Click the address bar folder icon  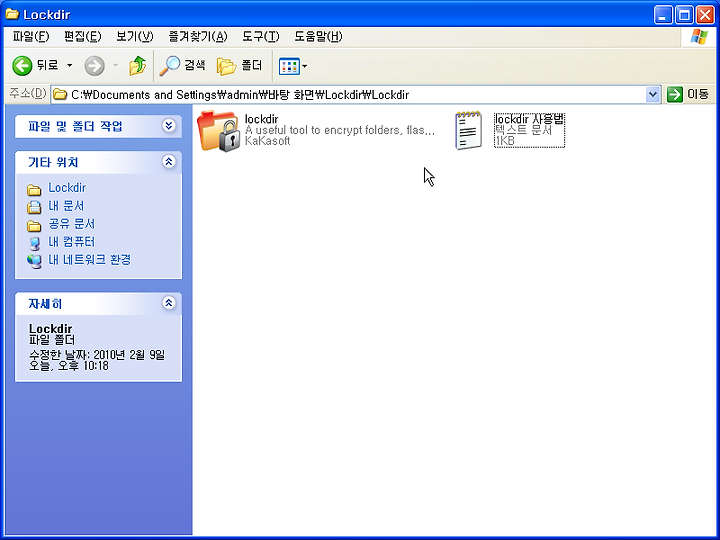pyautogui.click(x=60, y=95)
